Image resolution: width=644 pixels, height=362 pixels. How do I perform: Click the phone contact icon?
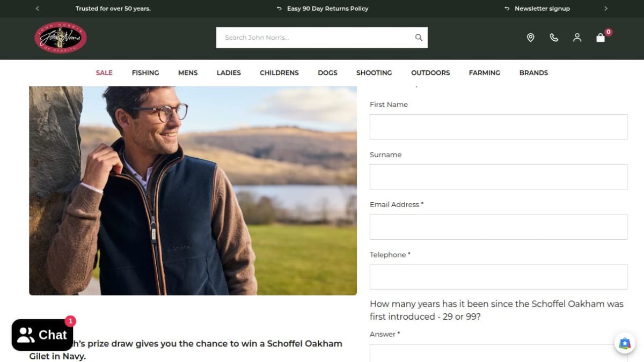[x=554, y=38]
